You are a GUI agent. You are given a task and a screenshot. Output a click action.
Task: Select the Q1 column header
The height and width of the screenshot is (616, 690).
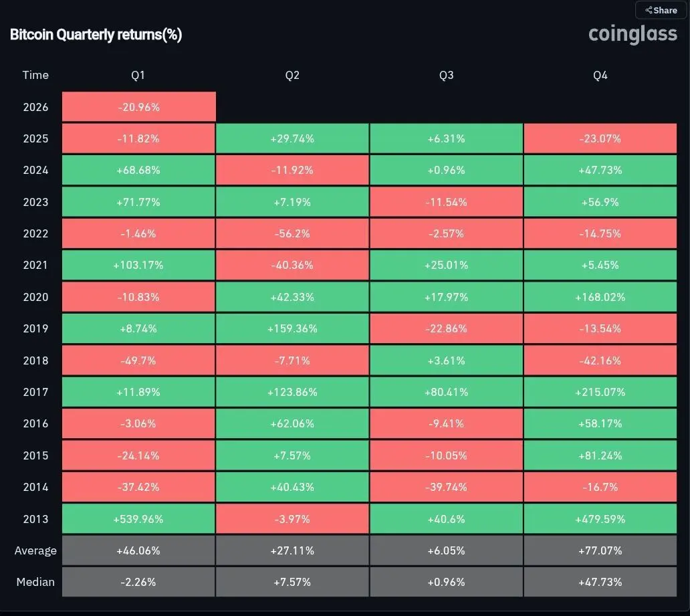click(x=138, y=75)
